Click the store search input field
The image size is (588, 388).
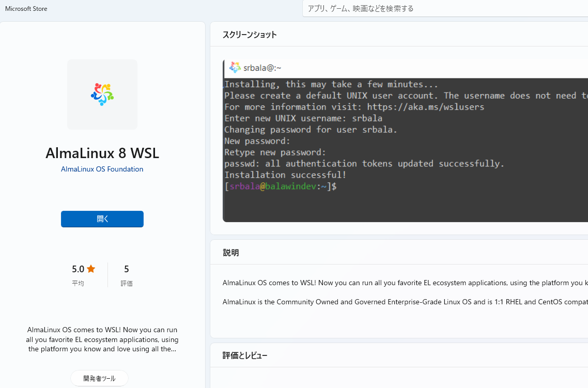445,9
